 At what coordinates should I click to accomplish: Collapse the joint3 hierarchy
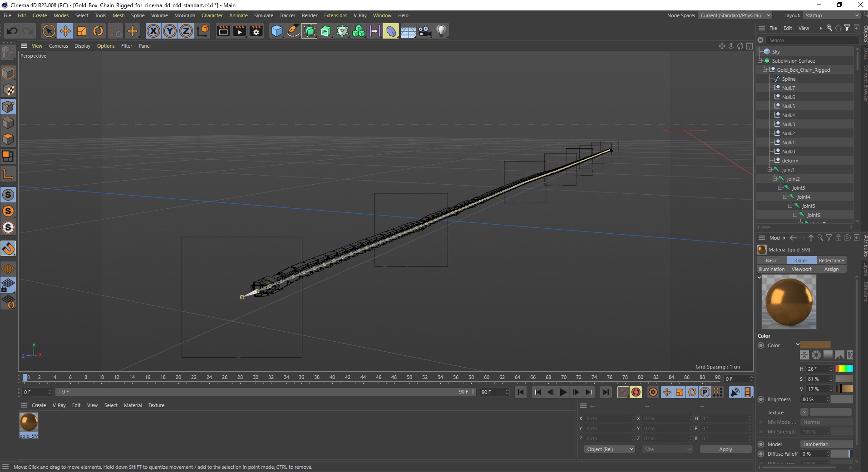point(780,188)
